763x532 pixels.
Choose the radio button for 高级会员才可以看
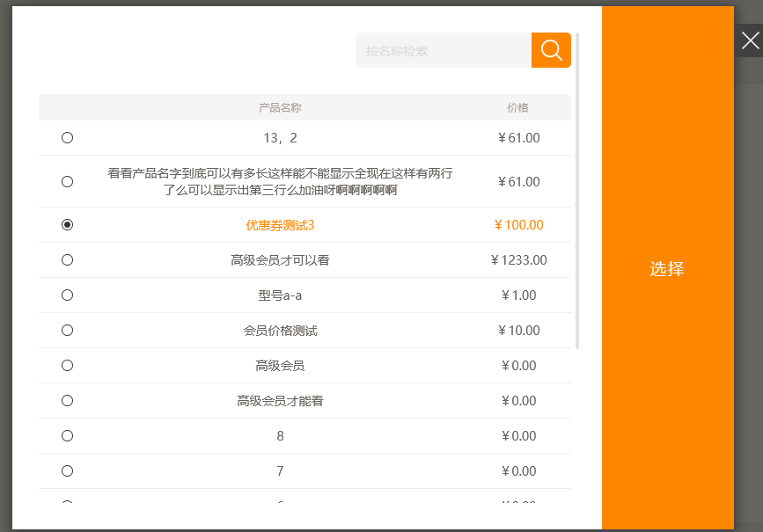68,260
